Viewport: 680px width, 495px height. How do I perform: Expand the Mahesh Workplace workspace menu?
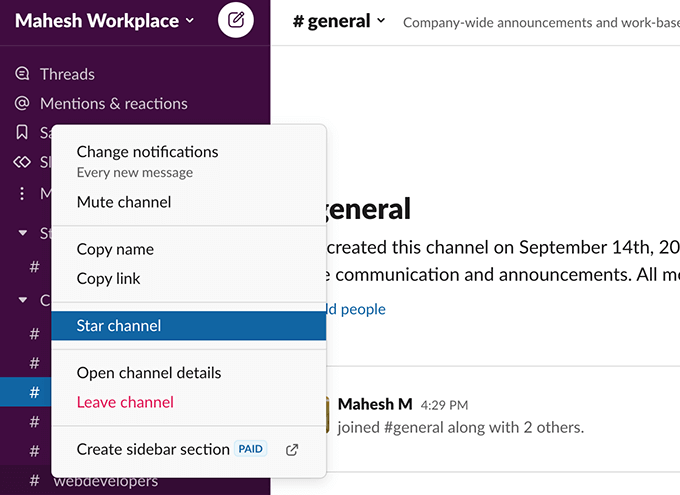pos(105,20)
